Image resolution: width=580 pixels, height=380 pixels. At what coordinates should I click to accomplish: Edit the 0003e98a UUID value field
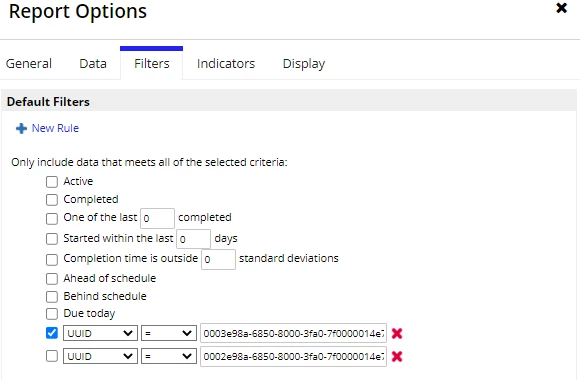293,333
